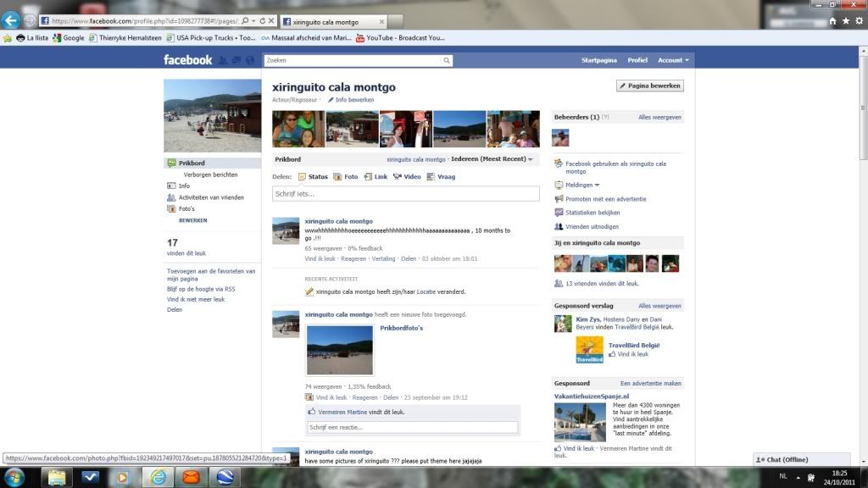This screenshot has width=868, height=488.
Task: Open the browser Tools gear icon
Action: tap(860, 21)
